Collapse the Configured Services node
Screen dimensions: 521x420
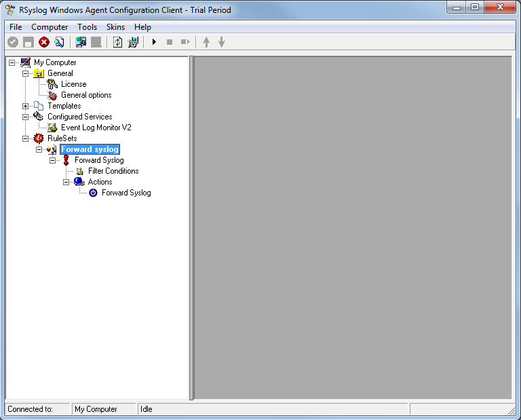(26, 117)
